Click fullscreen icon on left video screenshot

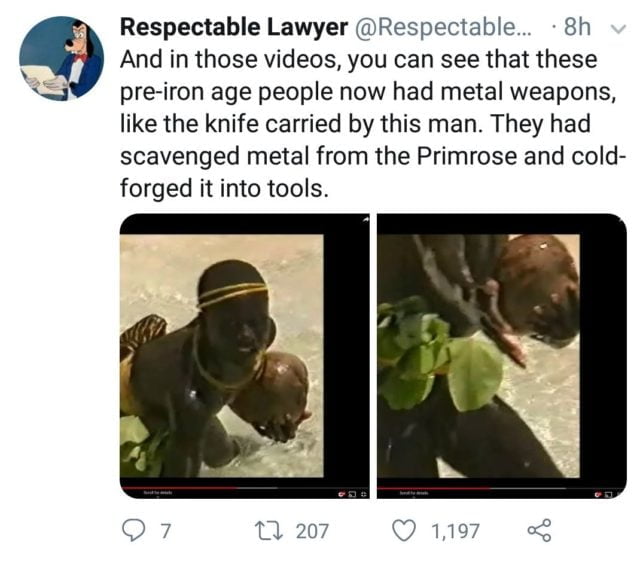363,494
